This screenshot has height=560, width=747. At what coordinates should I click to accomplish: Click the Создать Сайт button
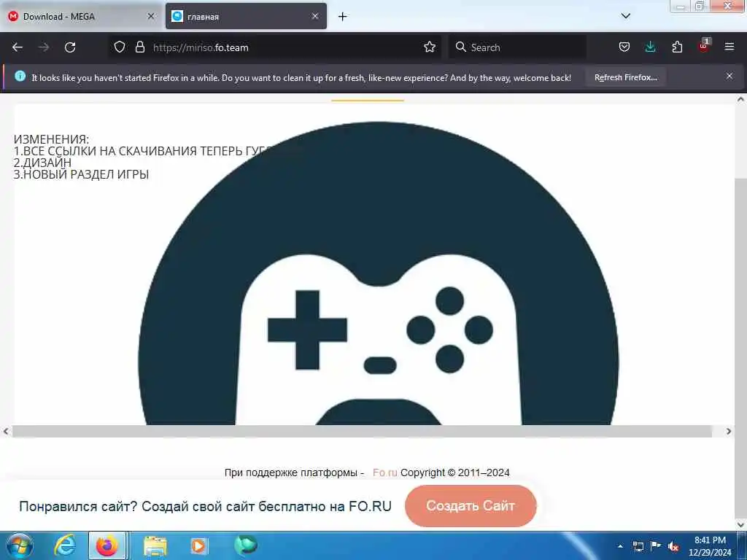click(x=471, y=506)
